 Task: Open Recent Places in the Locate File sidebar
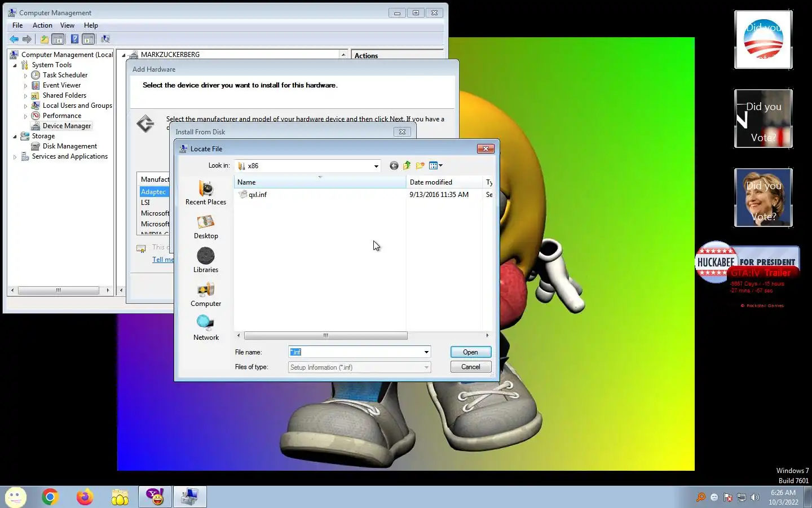tap(206, 193)
